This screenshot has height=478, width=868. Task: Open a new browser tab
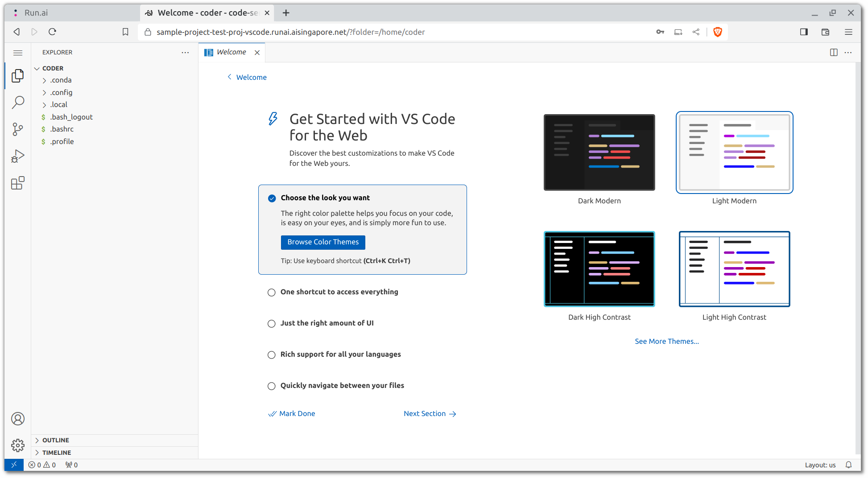click(x=286, y=13)
